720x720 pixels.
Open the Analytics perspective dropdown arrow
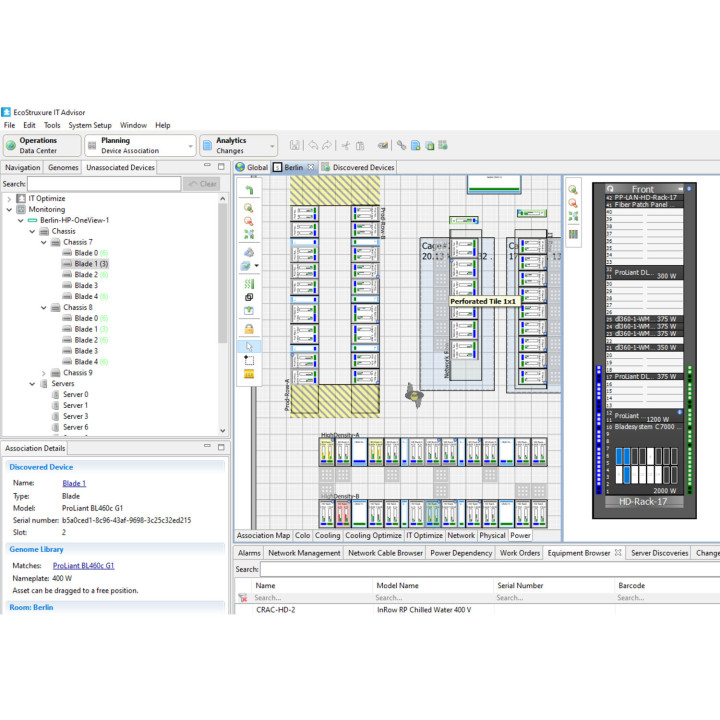(x=272, y=146)
